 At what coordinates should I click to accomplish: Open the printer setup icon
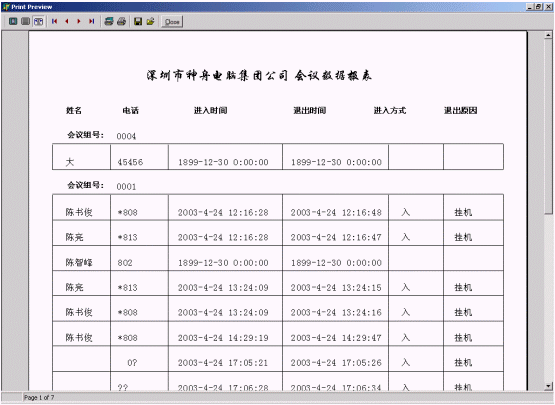tap(109, 21)
